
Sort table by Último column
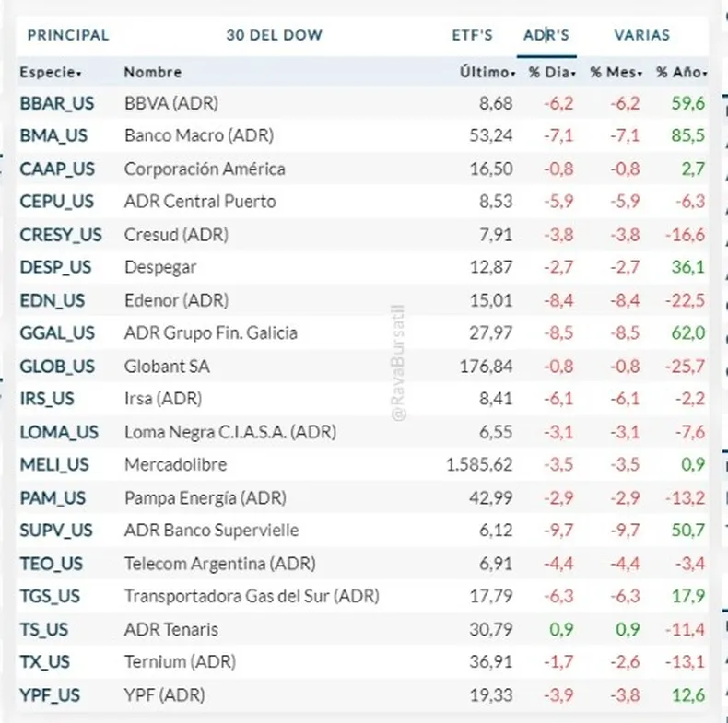(x=487, y=72)
